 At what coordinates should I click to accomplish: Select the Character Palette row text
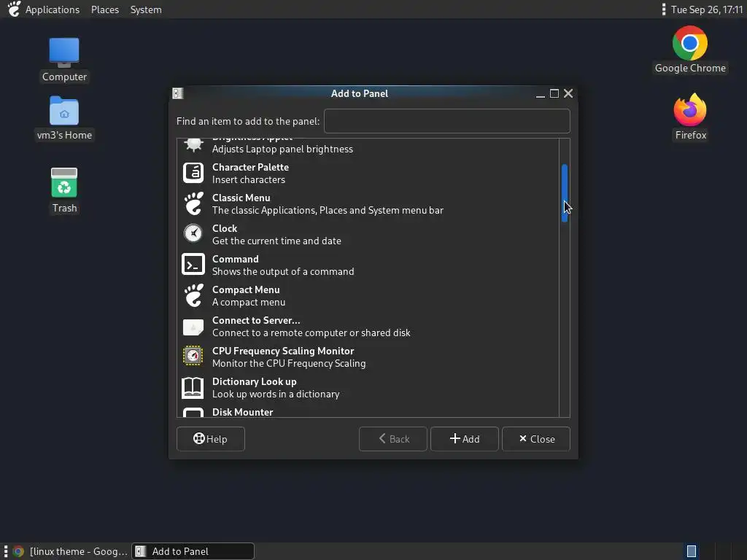[251, 167]
